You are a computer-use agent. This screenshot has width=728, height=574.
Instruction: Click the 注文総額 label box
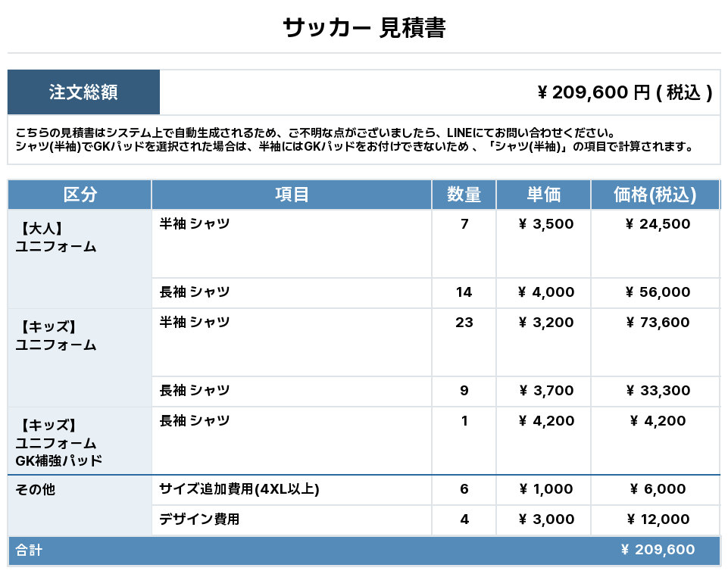click(x=83, y=92)
